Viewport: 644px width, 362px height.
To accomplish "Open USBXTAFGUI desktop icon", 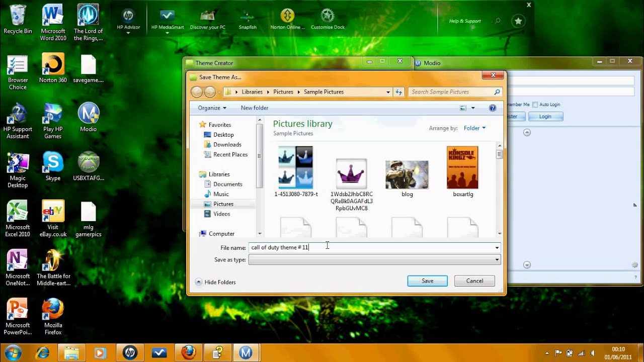I will pyautogui.click(x=88, y=166).
